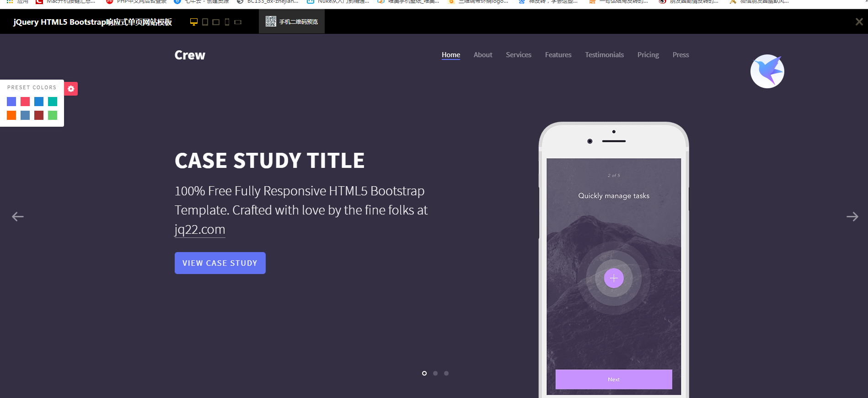
Task: Switch to tablet landscape preview icon
Action: pos(216,22)
